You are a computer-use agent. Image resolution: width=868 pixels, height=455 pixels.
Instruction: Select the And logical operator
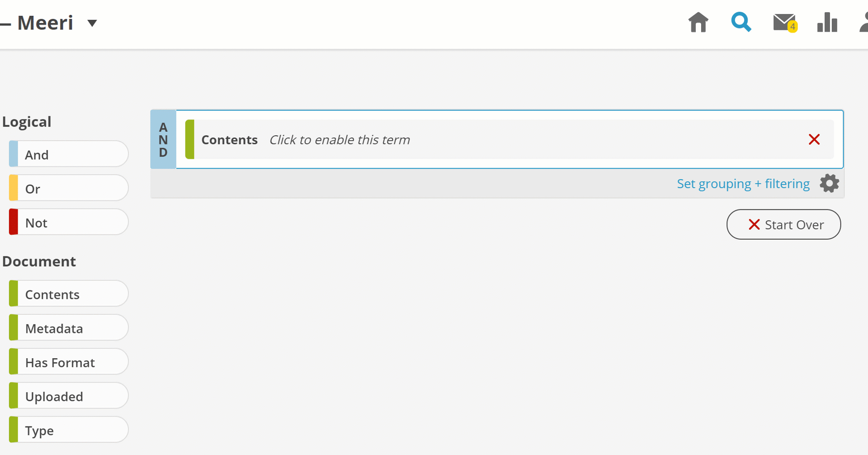pos(69,154)
